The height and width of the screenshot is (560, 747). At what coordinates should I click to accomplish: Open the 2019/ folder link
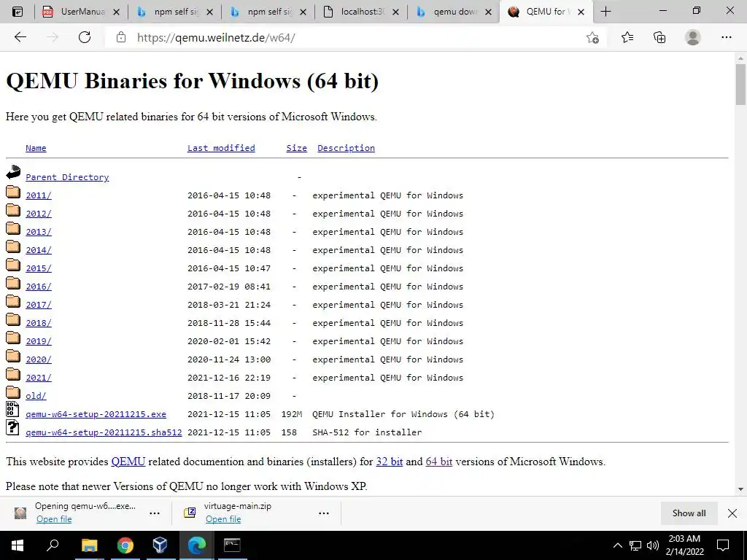click(39, 341)
